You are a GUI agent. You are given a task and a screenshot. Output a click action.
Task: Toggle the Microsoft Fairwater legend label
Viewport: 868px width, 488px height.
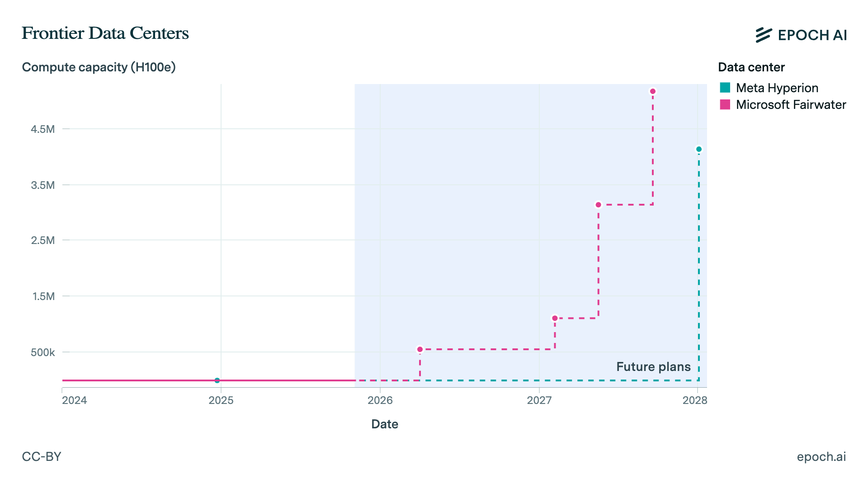[x=791, y=104]
